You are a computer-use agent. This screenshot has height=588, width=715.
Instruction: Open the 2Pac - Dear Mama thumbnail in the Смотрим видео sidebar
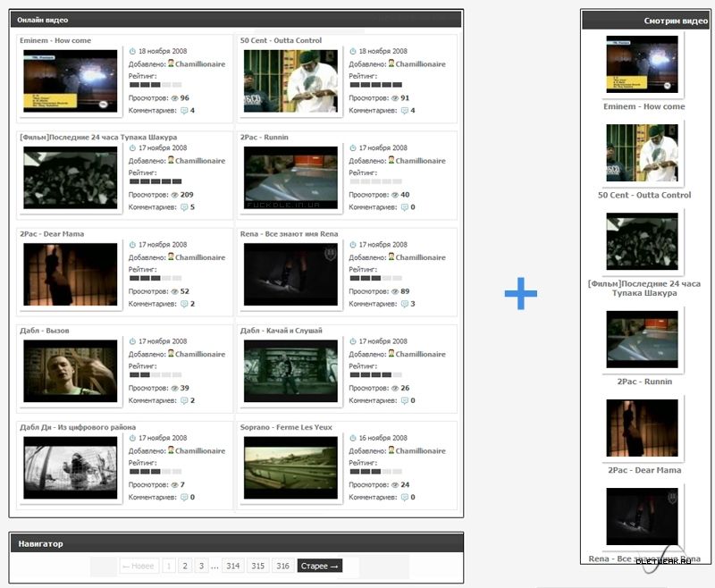[642, 428]
